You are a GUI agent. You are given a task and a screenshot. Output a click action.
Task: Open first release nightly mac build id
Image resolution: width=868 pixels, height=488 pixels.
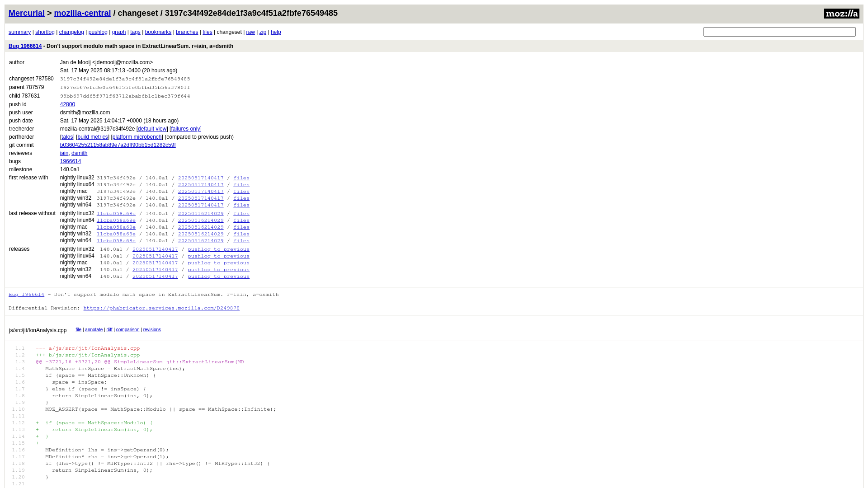point(201,192)
